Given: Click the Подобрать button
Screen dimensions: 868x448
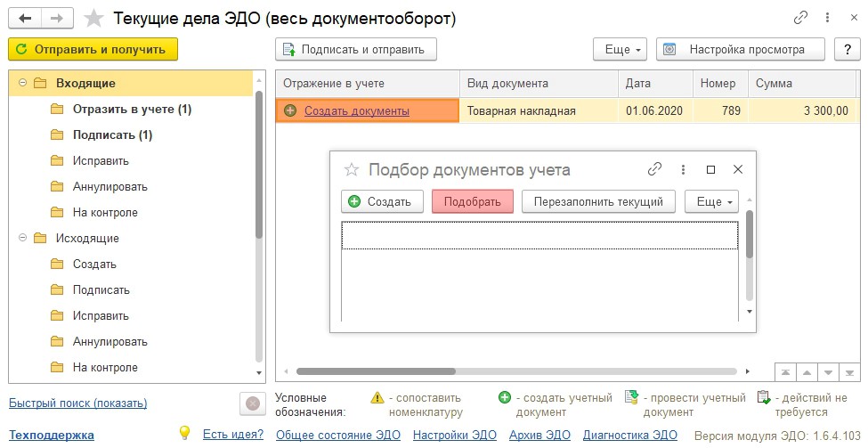Looking at the screenshot, I should (472, 201).
